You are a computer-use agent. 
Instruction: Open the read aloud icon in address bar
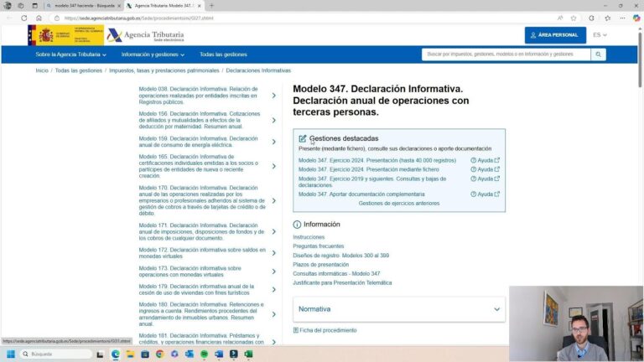[560, 18]
